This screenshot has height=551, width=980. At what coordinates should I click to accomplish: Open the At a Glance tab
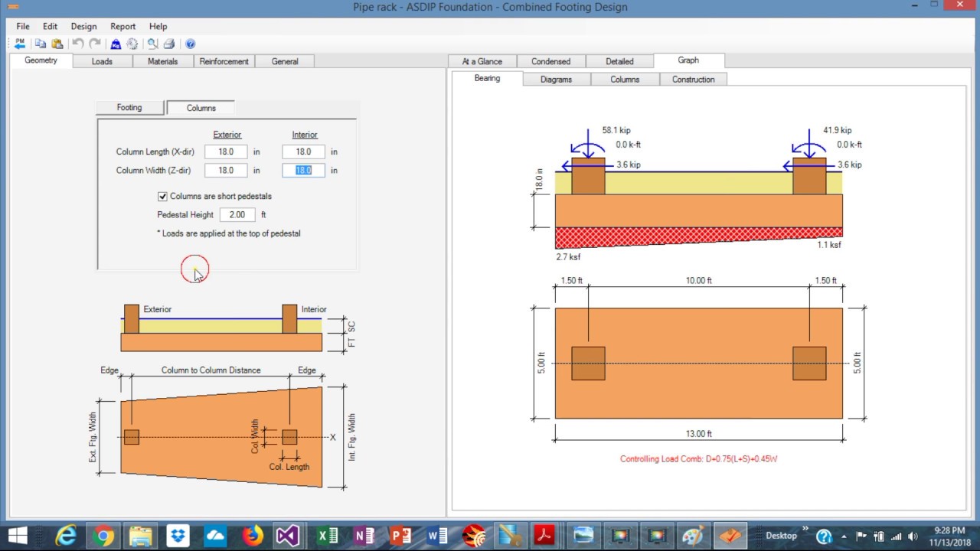point(482,61)
